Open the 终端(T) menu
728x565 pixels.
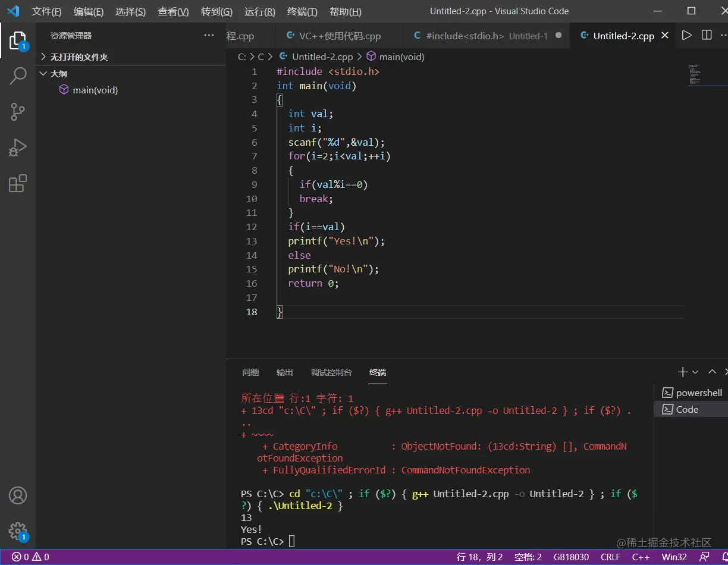[302, 11]
